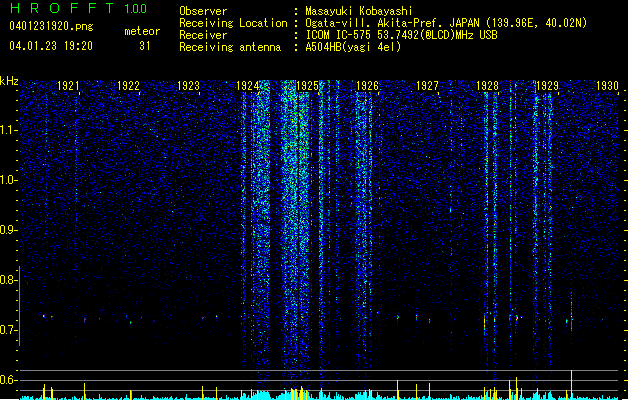The image size is (629, 400).
Task: Click the "Receiving Location" label
Action: click(233, 23)
